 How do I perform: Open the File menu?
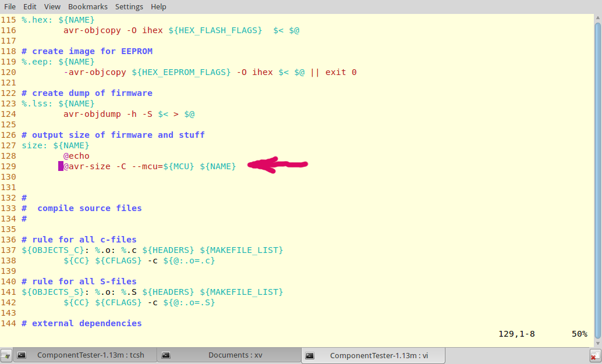point(9,6)
